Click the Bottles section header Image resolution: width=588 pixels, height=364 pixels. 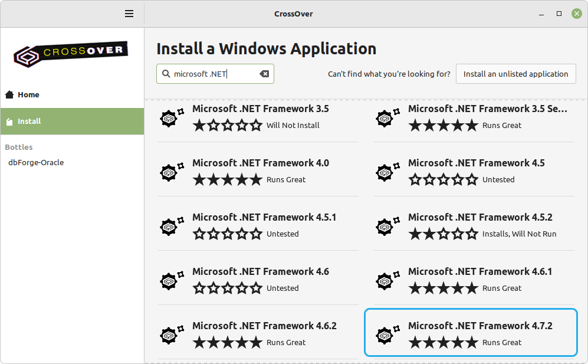point(19,147)
